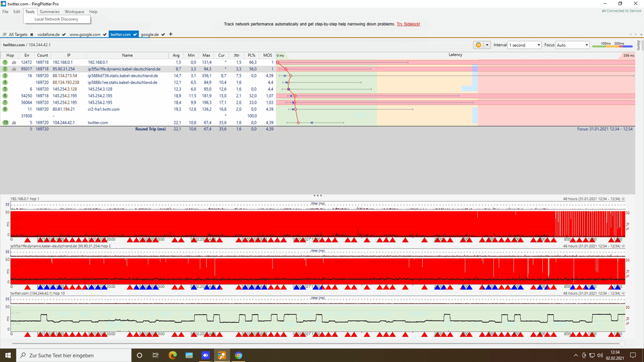Sort by the PL% column header
Screen dimensions: 644x362
(x=251, y=55)
